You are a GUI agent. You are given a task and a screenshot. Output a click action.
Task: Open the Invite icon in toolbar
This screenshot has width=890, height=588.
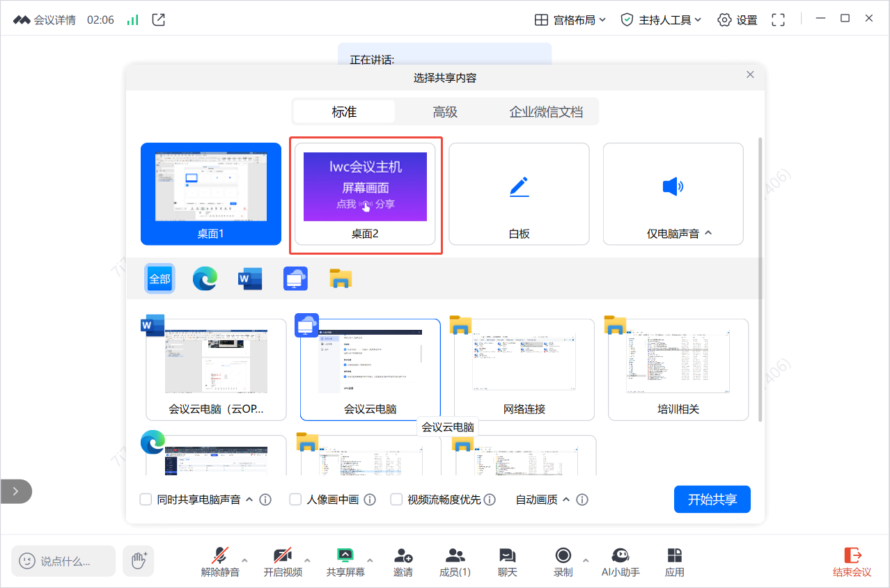coord(403,556)
